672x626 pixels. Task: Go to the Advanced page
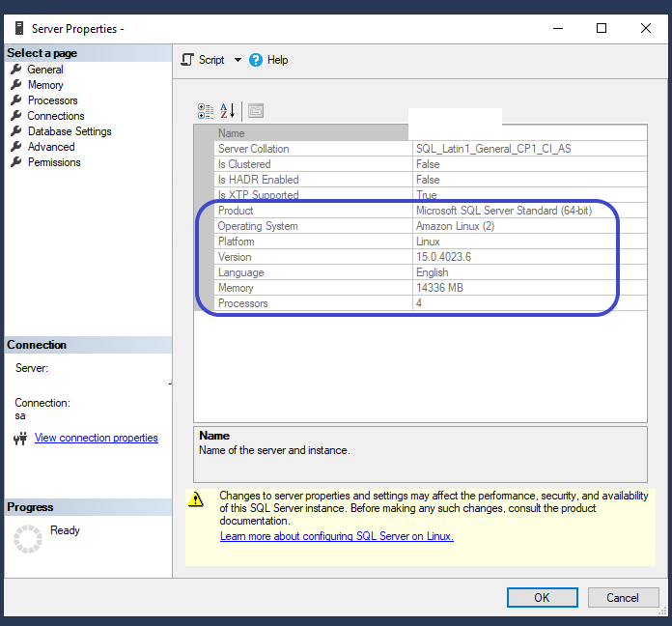51,147
